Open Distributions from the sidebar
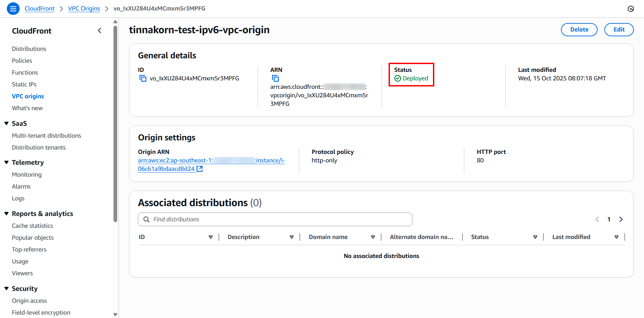Viewport: 644px width, 318px height. pos(29,49)
